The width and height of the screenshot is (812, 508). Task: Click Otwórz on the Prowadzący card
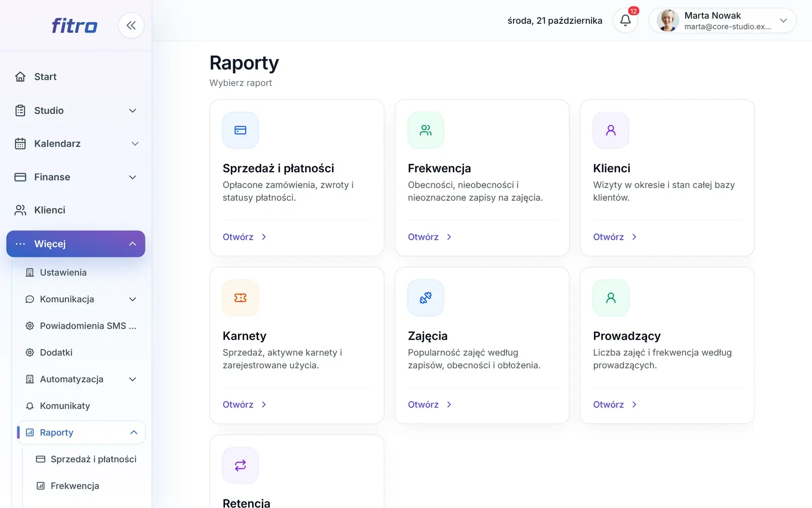pyautogui.click(x=615, y=405)
